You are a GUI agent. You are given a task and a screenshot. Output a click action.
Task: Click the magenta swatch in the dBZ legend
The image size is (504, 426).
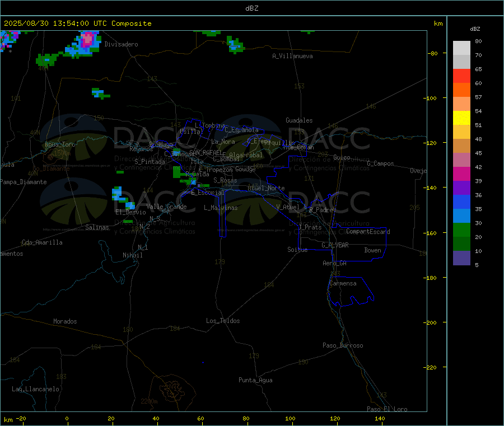461,174
